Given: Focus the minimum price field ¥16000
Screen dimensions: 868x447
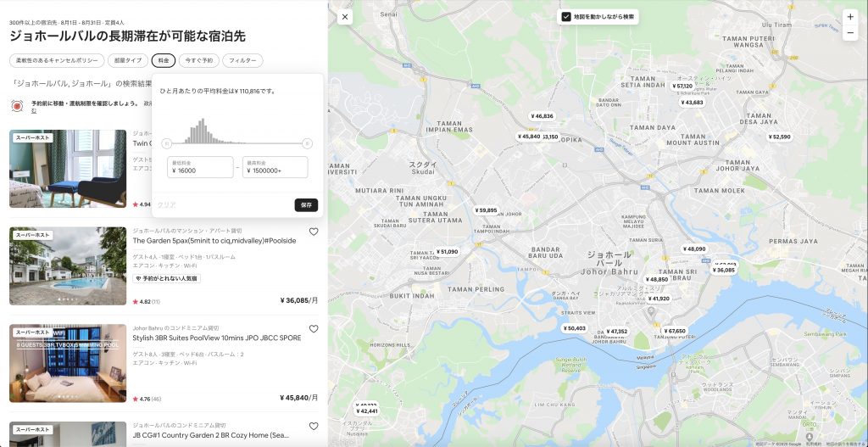Looking at the screenshot, I should (x=200, y=167).
